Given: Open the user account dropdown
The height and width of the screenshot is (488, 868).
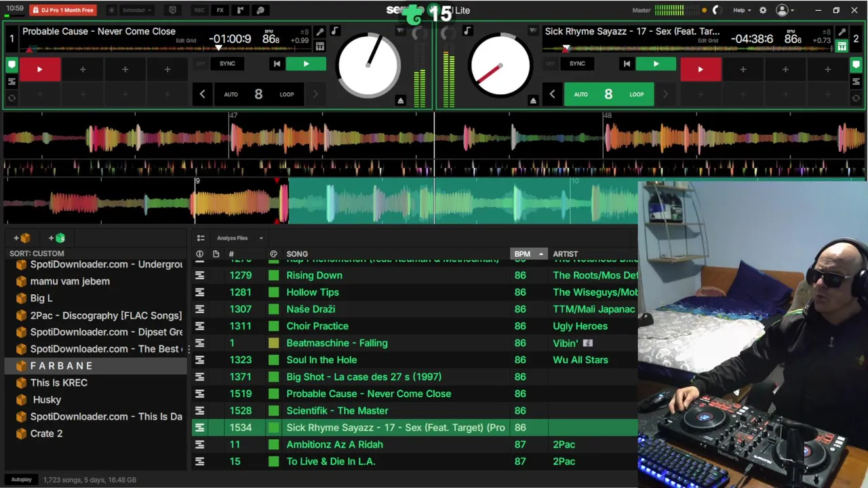Looking at the screenshot, I should coord(785,10).
